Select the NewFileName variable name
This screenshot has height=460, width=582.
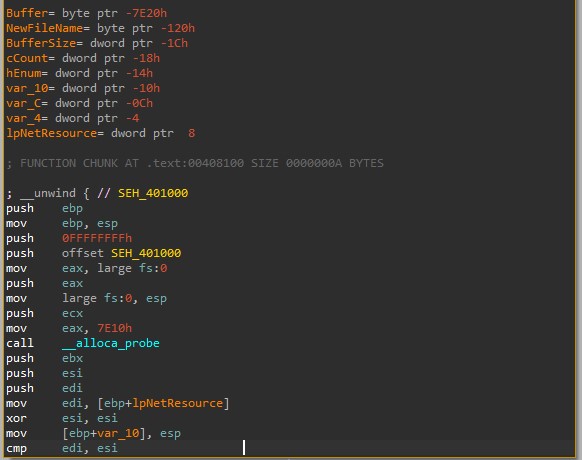pyautogui.click(x=44, y=28)
